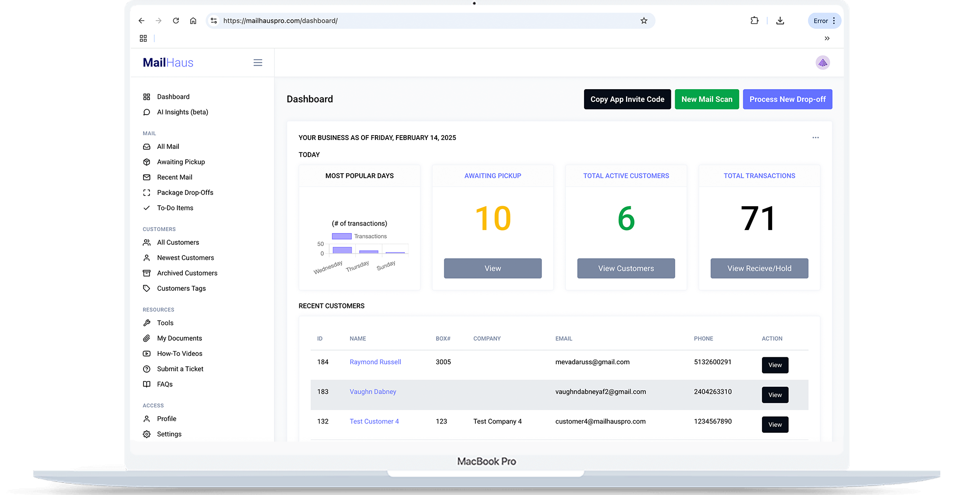Toggle Transactions legend swatch in chart

point(342,236)
